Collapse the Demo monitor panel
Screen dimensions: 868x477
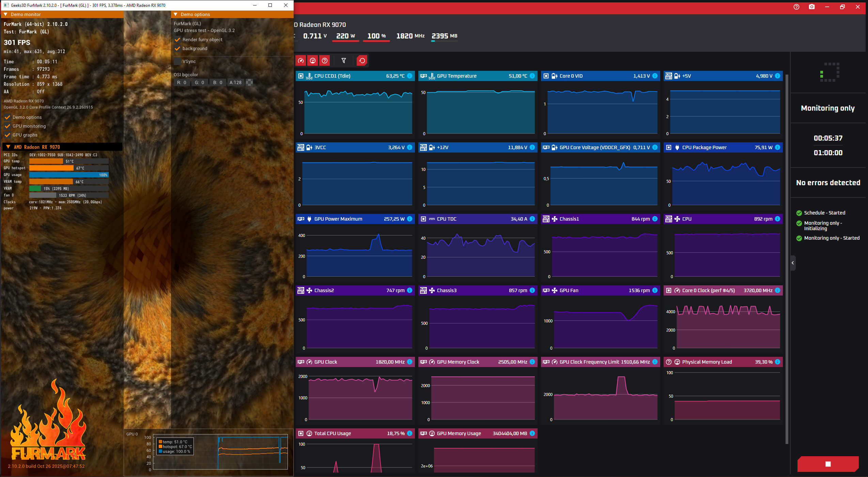(5, 14)
